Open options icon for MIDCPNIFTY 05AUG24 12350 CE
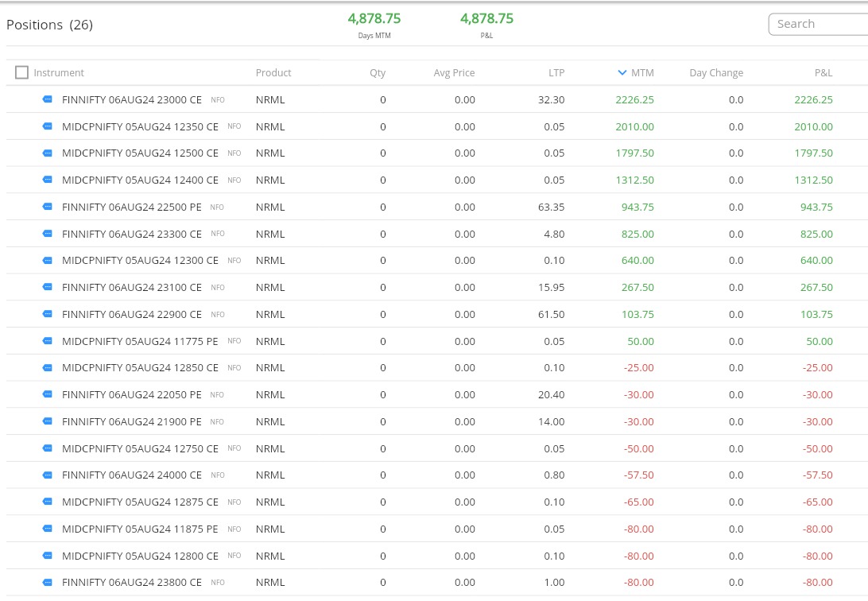Viewport: 868px width, 601px height. (48, 126)
